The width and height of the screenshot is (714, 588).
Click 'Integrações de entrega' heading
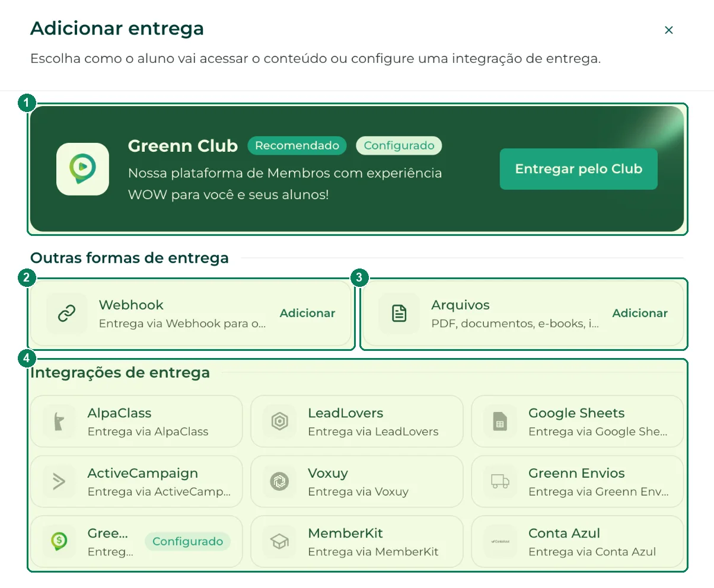coord(120,373)
